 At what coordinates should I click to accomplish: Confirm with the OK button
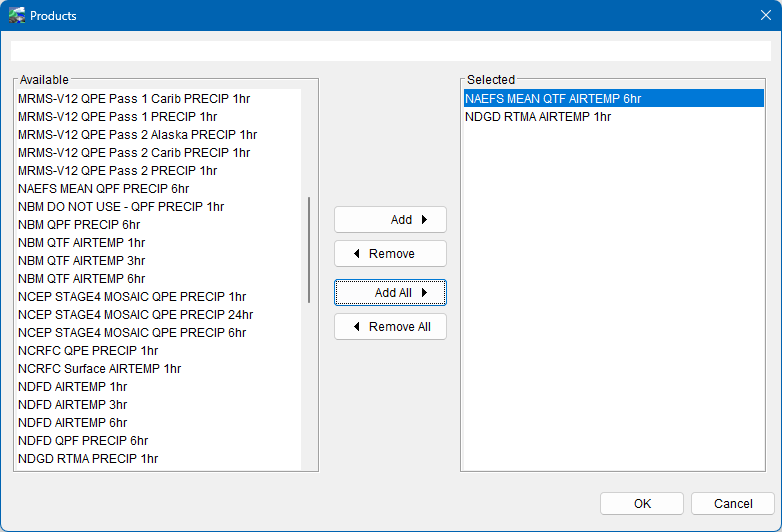point(642,504)
